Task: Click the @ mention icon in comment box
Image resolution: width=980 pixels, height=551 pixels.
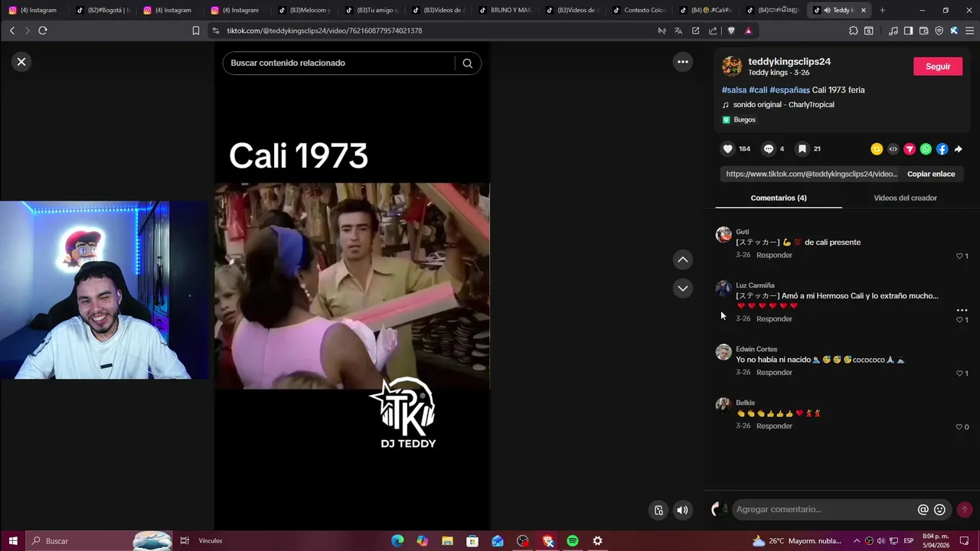Action: [x=923, y=510]
